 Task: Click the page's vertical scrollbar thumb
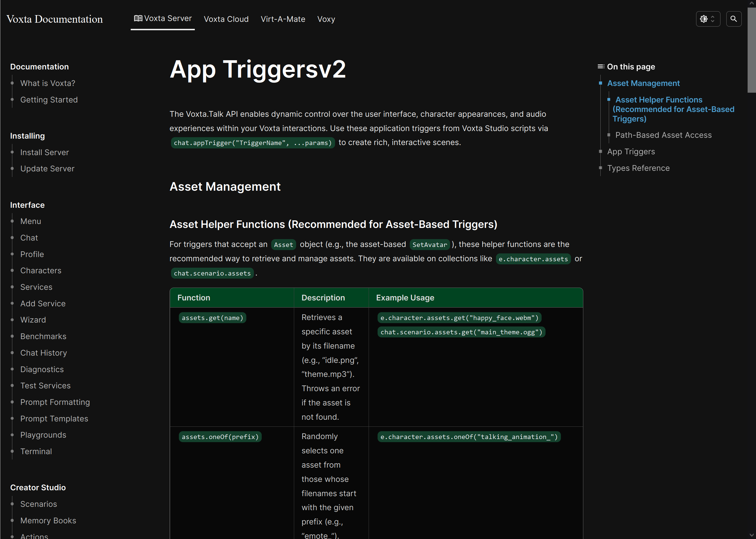(751, 50)
